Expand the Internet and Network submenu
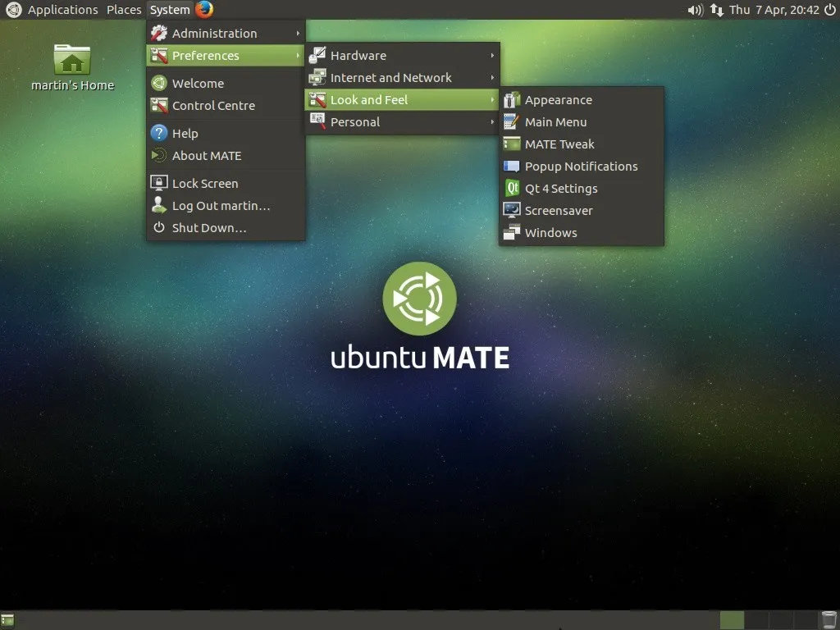This screenshot has width=840, height=630. (390, 77)
